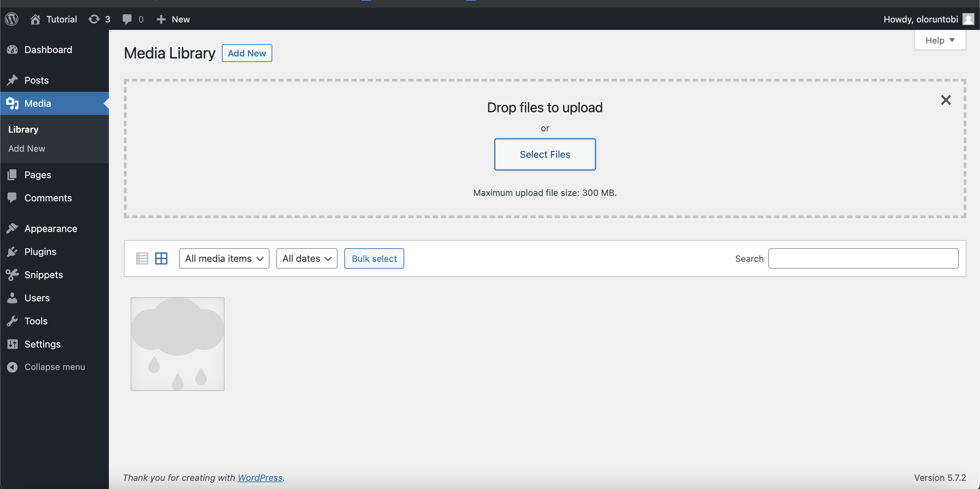The width and height of the screenshot is (980, 489).
Task: Switch to grid view icon
Action: point(161,258)
